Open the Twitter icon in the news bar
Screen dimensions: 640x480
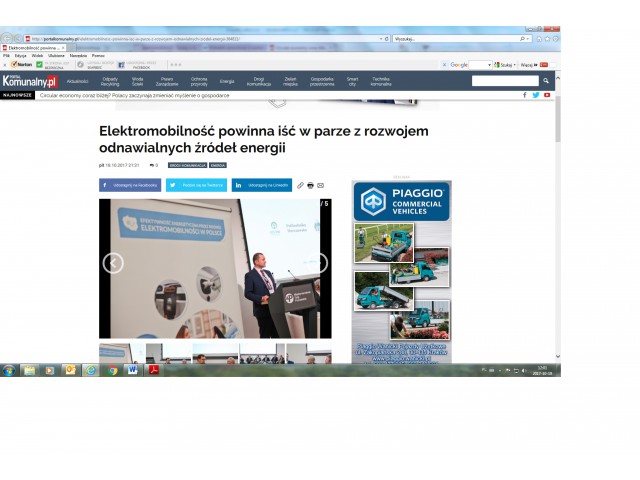pyautogui.click(x=536, y=95)
